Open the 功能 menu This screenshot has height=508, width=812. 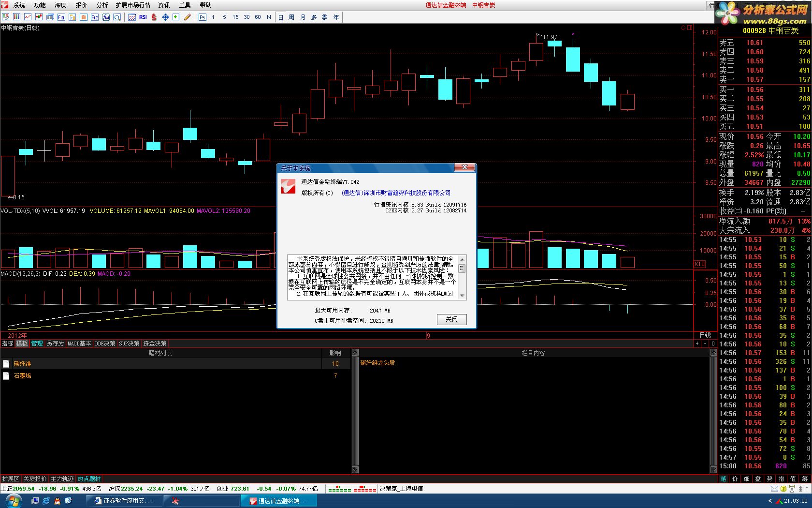click(x=40, y=5)
